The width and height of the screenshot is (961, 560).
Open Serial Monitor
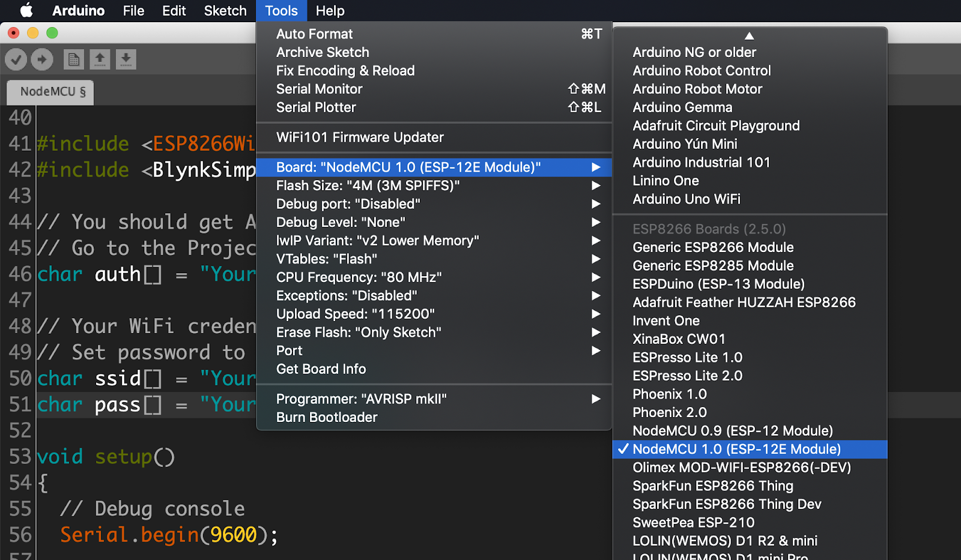[x=434, y=89]
